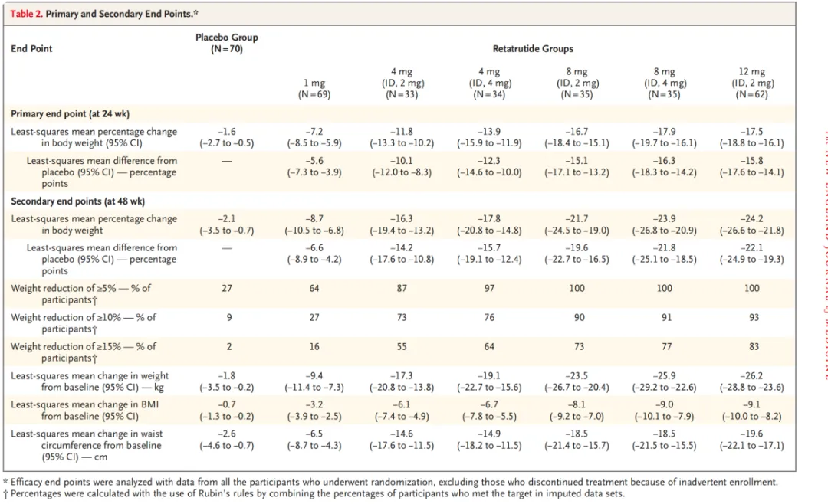The image size is (828, 504).
Task: Click the -19.6 waist circumference value
Action: pos(752,434)
